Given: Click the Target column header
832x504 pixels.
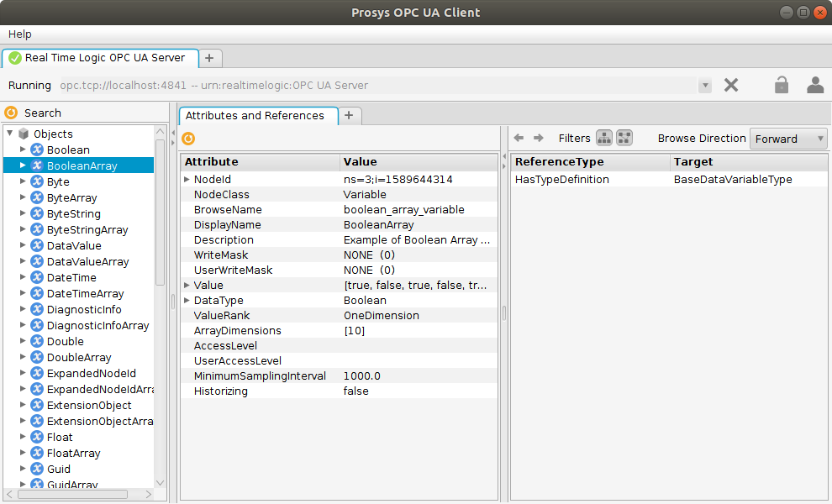Looking at the screenshot, I should [x=748, y=162].
